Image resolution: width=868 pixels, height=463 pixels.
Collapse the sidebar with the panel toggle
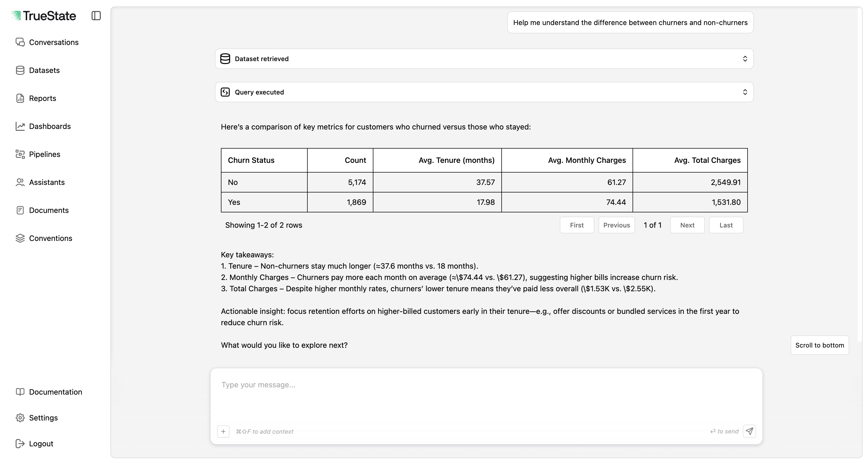click(96, 16)
